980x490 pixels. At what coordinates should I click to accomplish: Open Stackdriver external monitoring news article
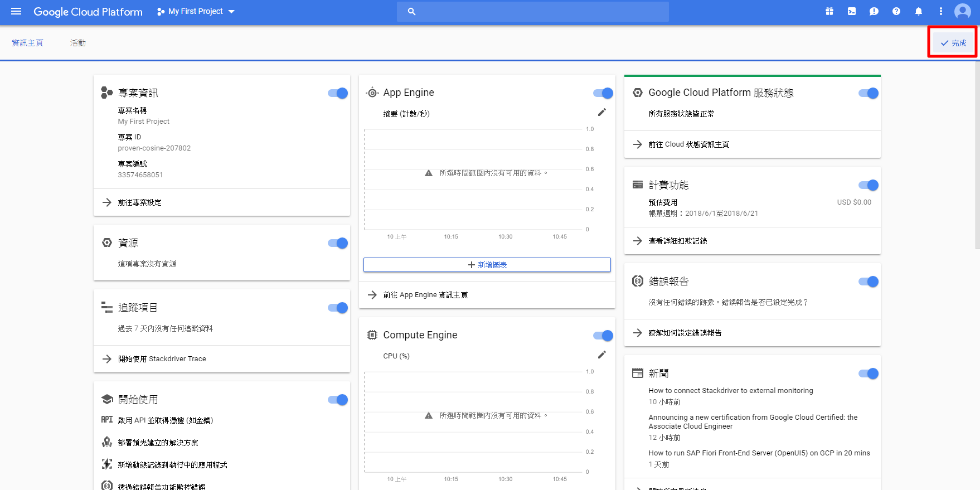tap(731, 391)
